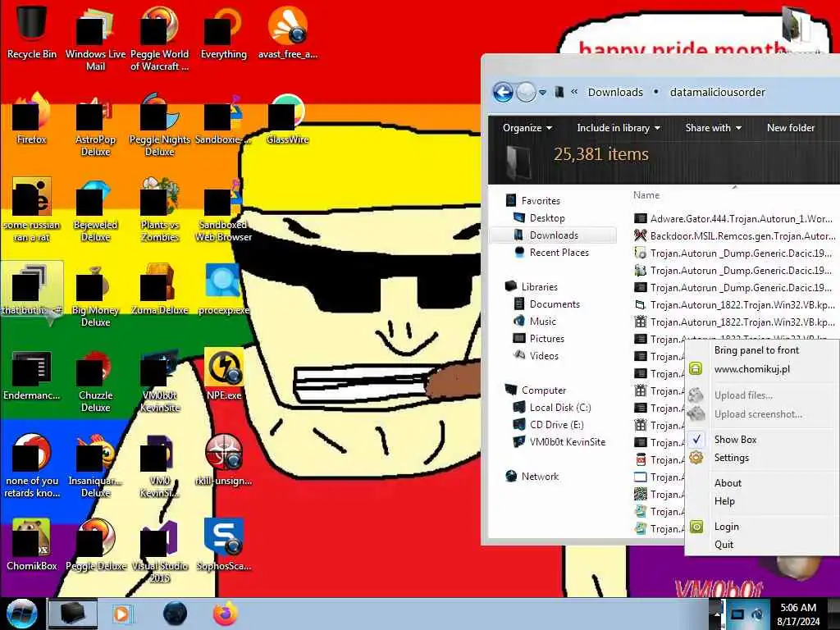Click the Explorer forward arrow button

526,92
